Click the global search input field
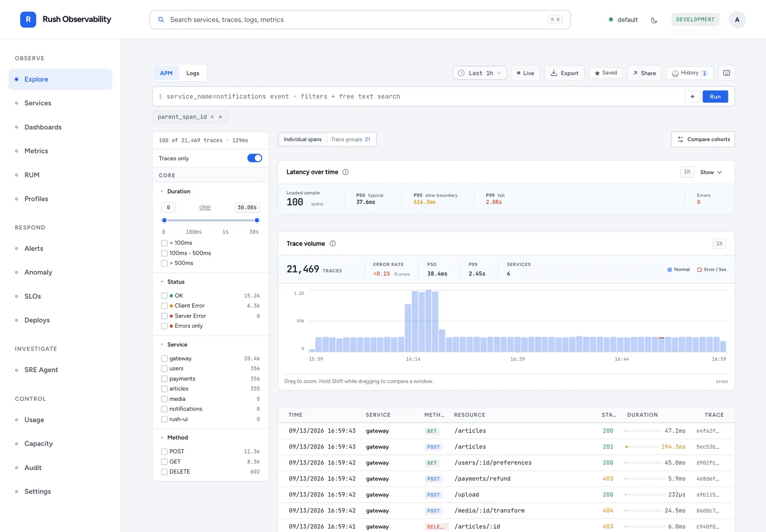This screenshot has height=532, width=766. [360, 19]
